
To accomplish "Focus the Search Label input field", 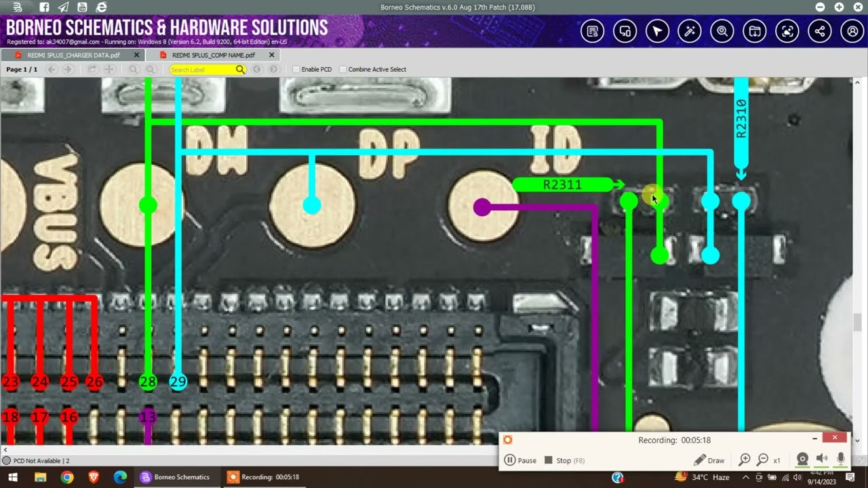I will pyautogui.click(x=201, y=69).
